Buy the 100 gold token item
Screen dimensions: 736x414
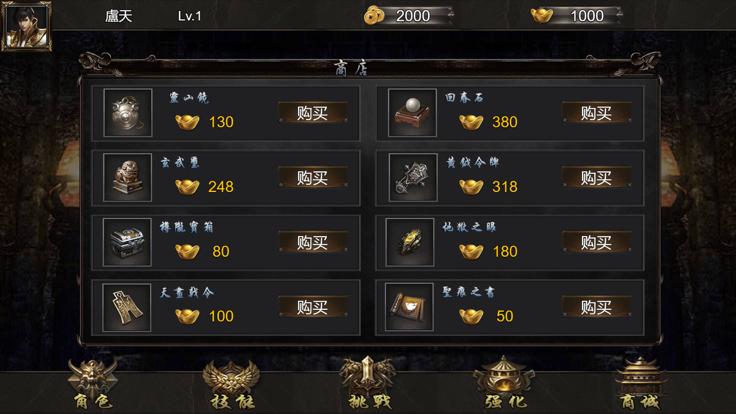313,307
